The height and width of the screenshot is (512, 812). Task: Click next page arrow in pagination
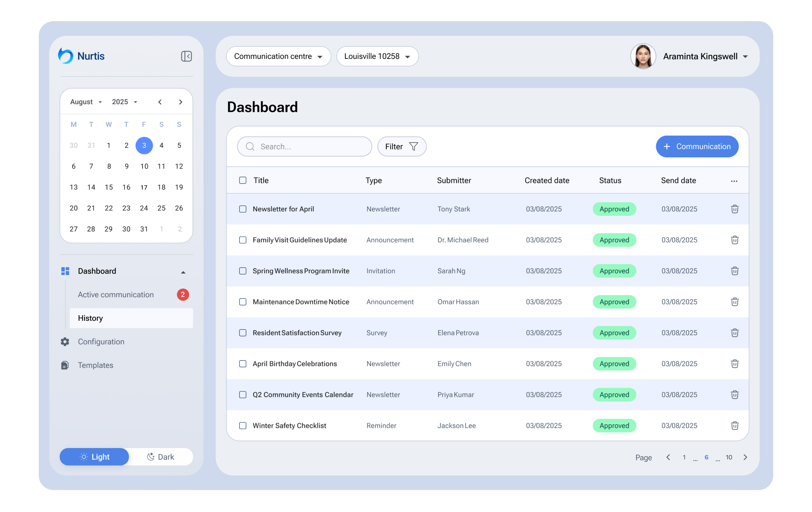point(745,458)
